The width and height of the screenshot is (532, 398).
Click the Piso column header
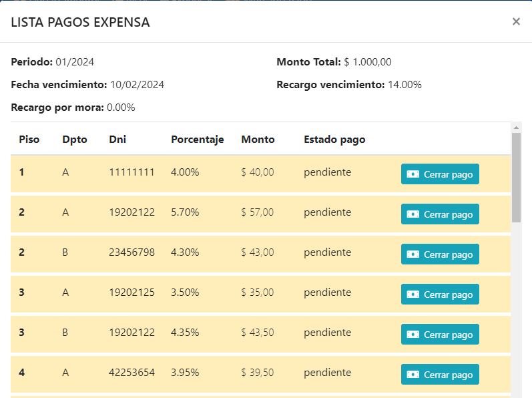coord(29,140)
